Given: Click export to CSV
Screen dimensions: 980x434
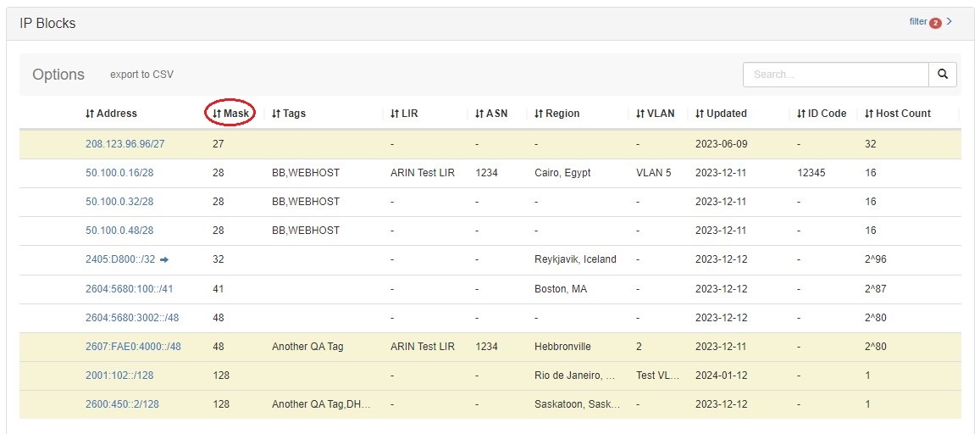Looking at the screenshot, I should tap(141, 75).
